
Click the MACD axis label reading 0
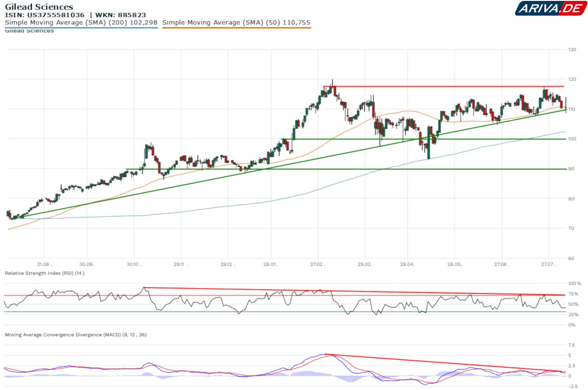point(570,376)
